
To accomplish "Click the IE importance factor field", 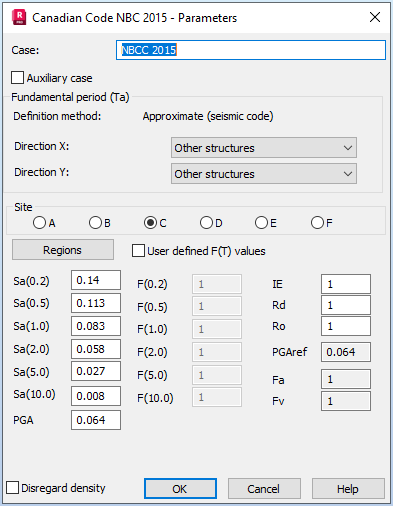I will (346, 284).
